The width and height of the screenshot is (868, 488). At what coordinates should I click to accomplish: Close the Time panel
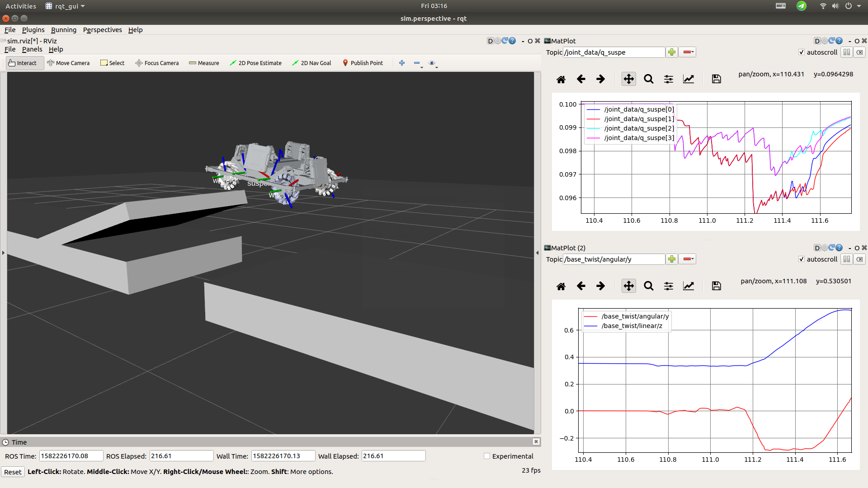(x=536, y=442)
